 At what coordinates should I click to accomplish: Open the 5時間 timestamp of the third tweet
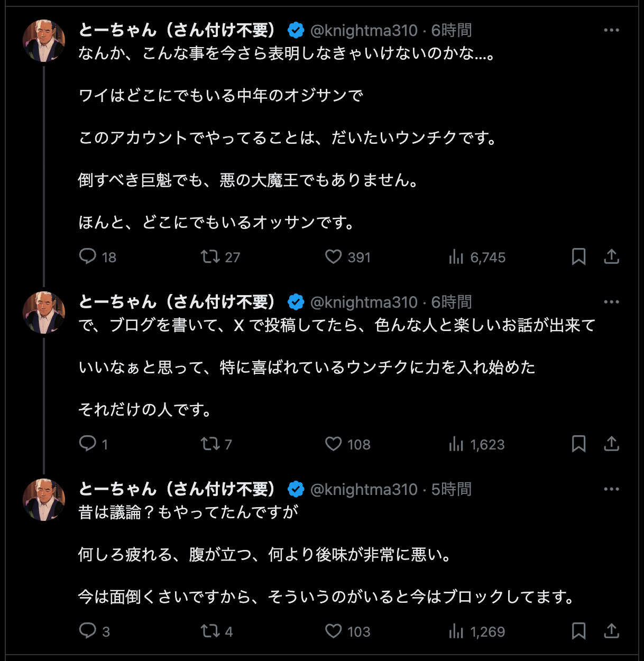pyautogui.click(x=451, y=489)
